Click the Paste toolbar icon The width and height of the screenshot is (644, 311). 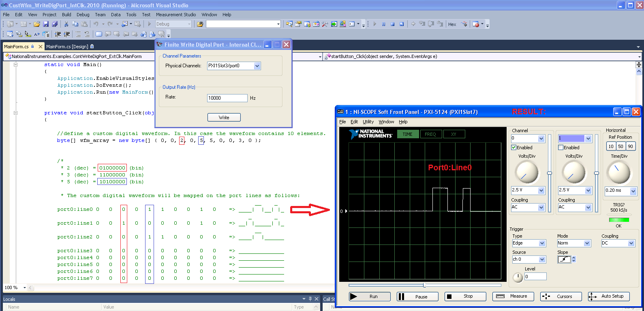click(x=84, y=24)
